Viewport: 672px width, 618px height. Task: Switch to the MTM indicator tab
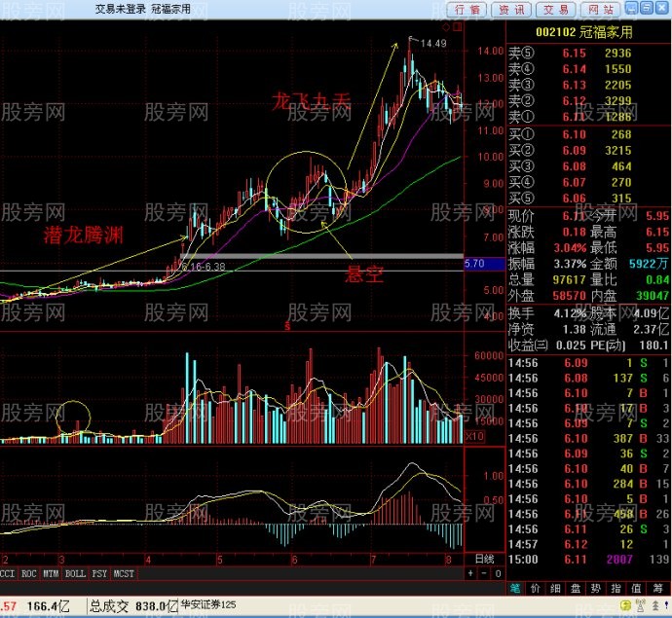pyautogui.click(x=51, y=573)
